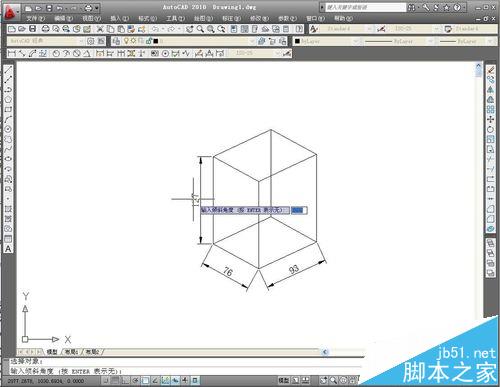Toggle Object Snap in status bar
Screen dimensions: 500x387
point(145,380)
